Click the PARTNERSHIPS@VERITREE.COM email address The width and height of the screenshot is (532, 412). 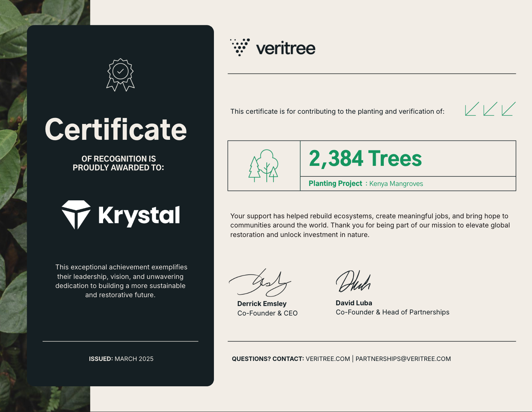pos(403,359)
